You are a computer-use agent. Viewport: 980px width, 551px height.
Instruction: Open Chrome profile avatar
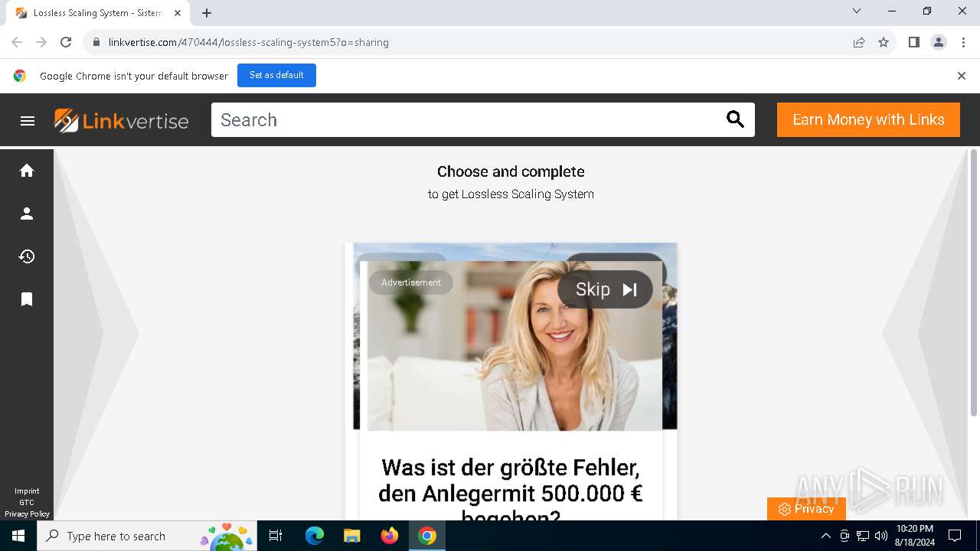pos(939,42)
